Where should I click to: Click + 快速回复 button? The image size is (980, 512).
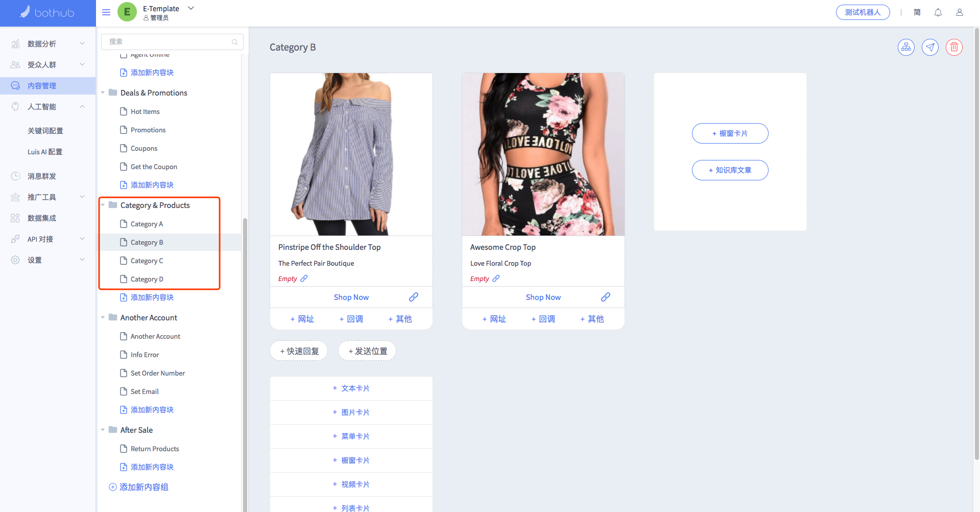pos(299,351)
